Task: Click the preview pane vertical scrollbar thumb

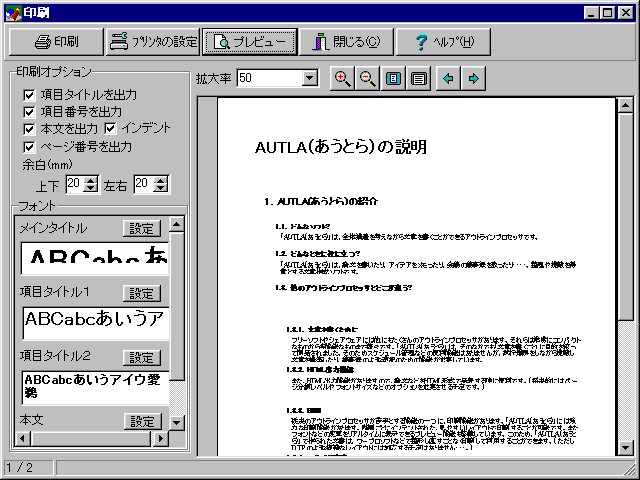Action: (626, 217)
